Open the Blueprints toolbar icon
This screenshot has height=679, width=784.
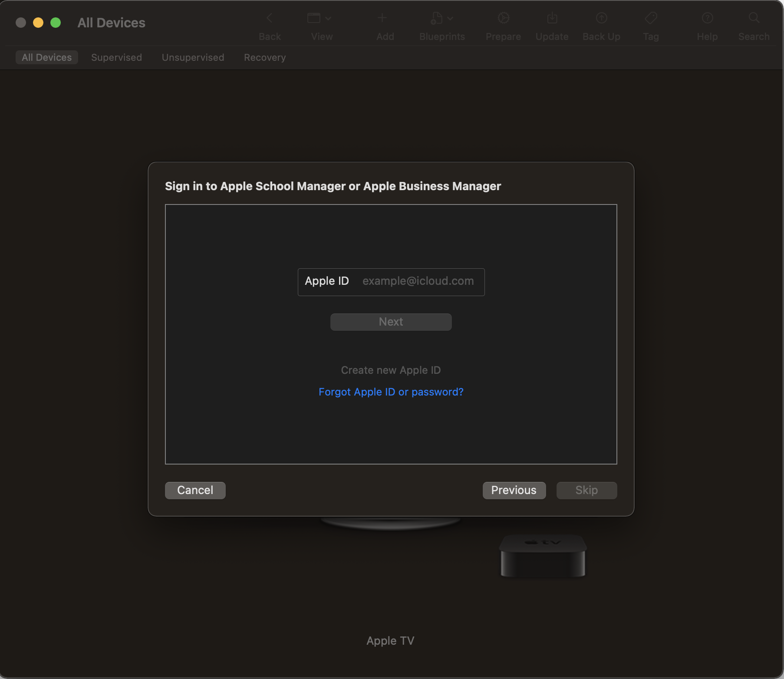[436, 18]
